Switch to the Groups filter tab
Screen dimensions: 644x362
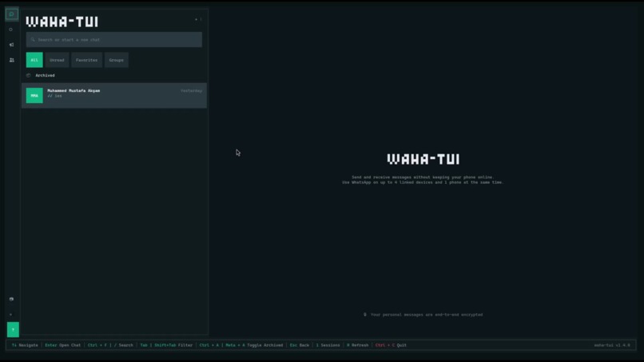(116, 60)
